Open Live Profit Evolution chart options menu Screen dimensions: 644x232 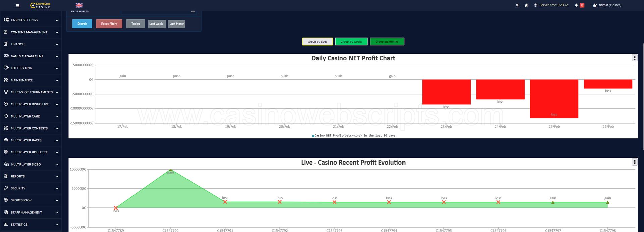coord(634,162)
